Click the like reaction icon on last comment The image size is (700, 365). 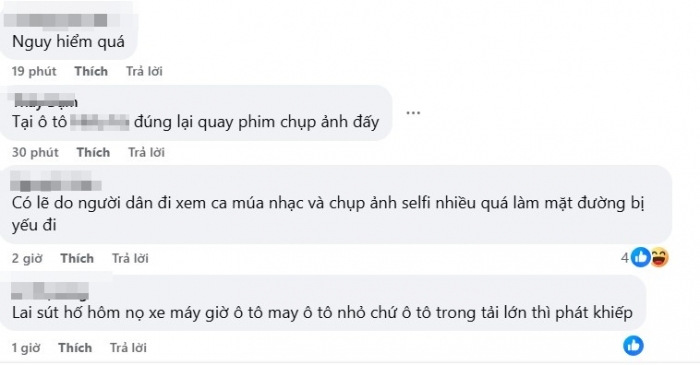click(633, 346)
